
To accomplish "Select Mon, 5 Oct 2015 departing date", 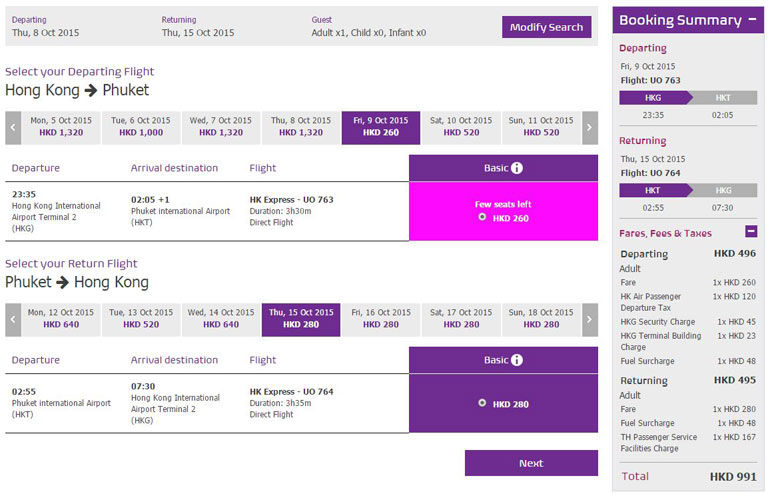I will [61, 126].
